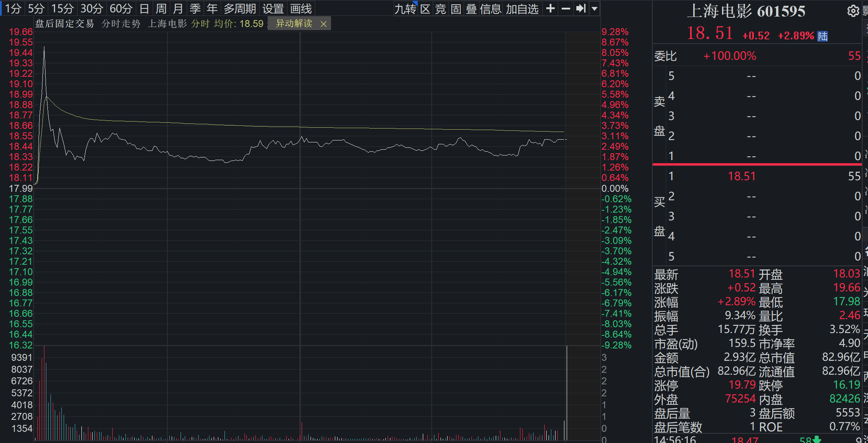The width and height of the screenshot is (868, 443).
Task: Expand the toolbar dropdown arrow
Action: [x=595, y=8]
